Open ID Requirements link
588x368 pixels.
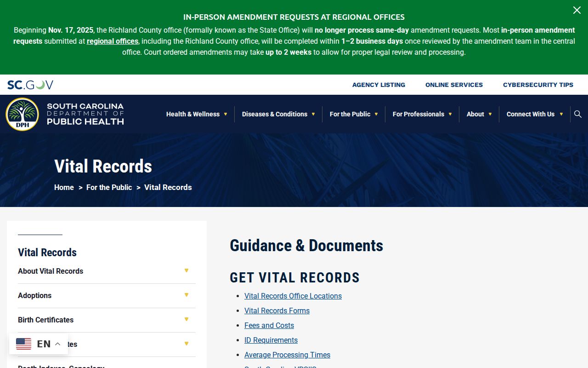coord(271,340)
